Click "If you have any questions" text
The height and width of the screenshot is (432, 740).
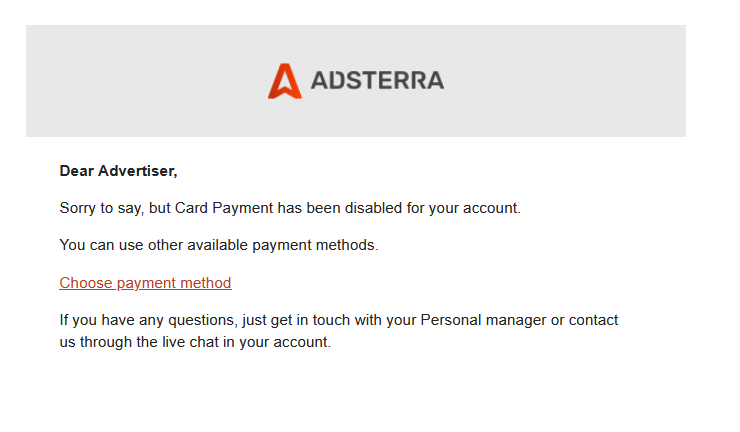click(x=147, y=320)
